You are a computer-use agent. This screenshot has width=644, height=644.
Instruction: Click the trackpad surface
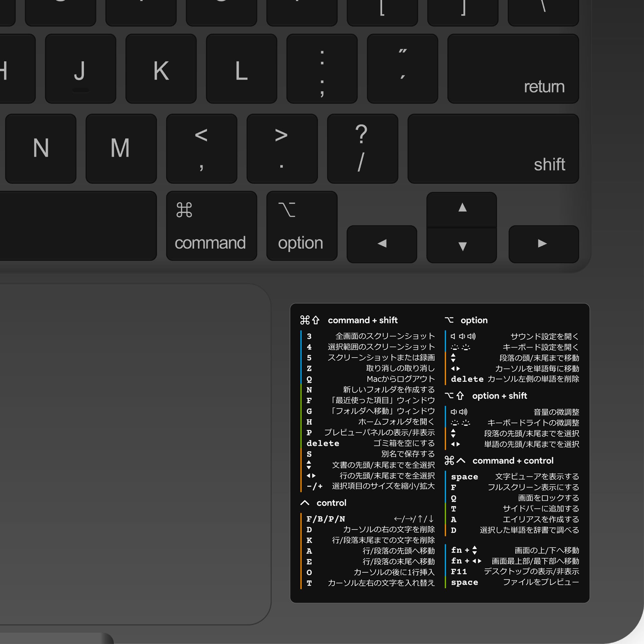click(135, 454)
